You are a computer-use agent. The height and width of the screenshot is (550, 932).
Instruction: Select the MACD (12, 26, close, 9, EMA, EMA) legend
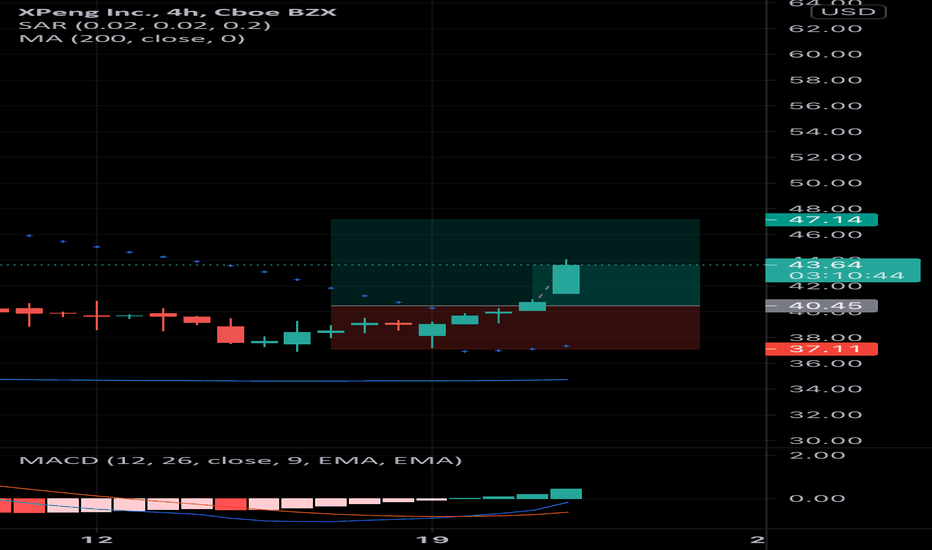pos(240,460)
